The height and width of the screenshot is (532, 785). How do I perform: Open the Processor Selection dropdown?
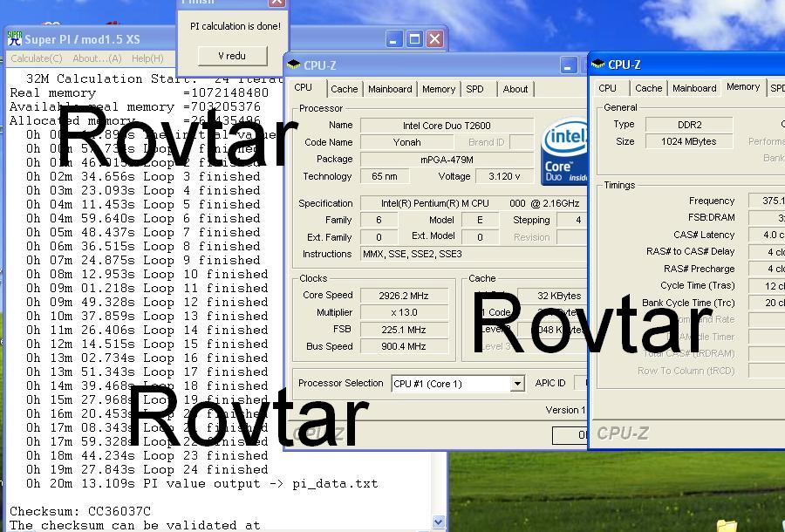517,384
